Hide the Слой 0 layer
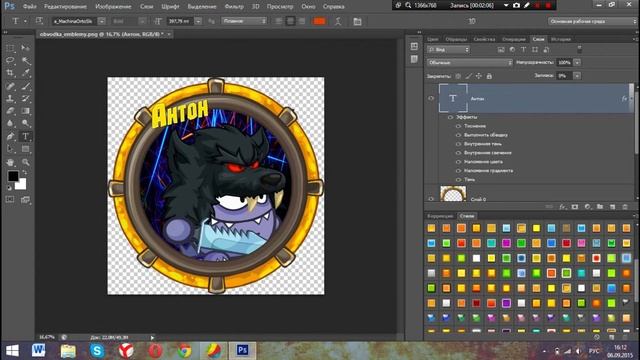640x360 pixels. click(431, 199)
